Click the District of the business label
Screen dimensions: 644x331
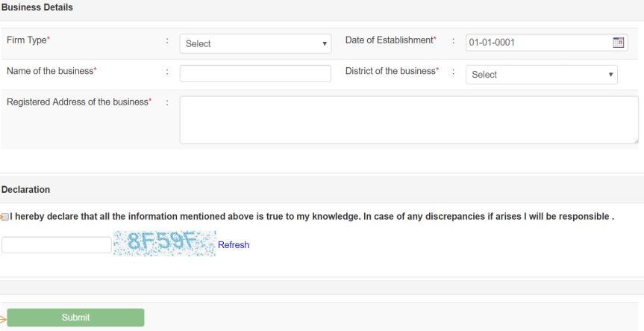[x=390, y=71]
